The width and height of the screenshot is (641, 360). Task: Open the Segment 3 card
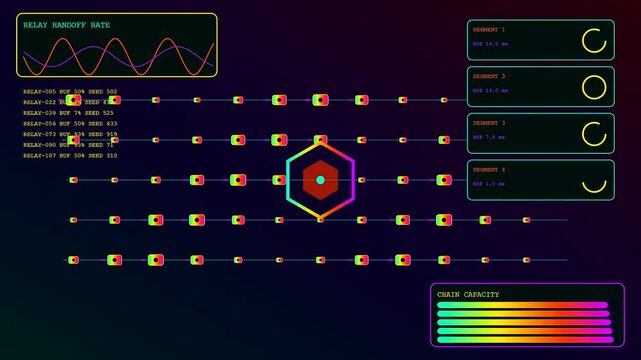pyautogui.click(x=541, y=133)
